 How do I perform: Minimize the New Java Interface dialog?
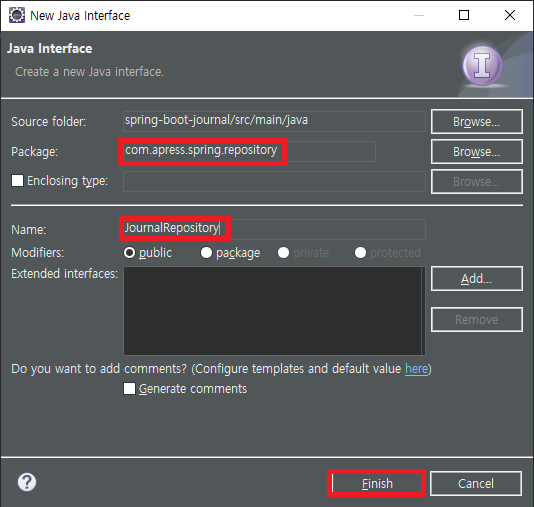click(x=419, y=15)
